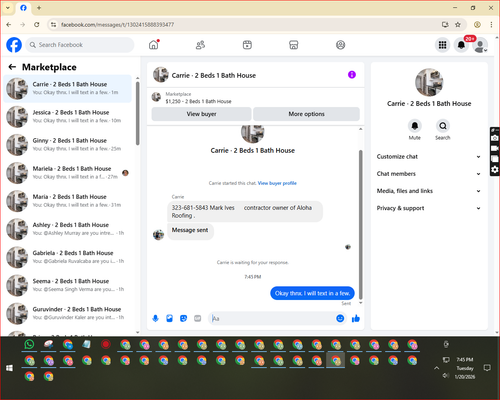Expand Customize chat section
The height and width of the screenshot is (400, 500).
click(x=429, y=156)
